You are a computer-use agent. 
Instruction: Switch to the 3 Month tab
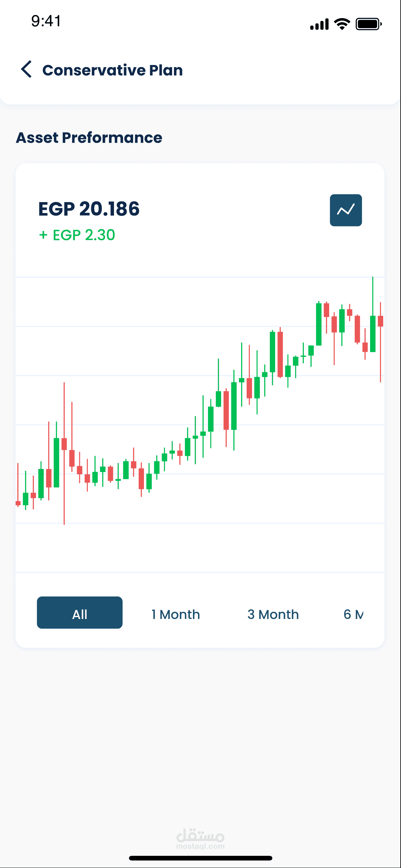(x=273, y=614)
